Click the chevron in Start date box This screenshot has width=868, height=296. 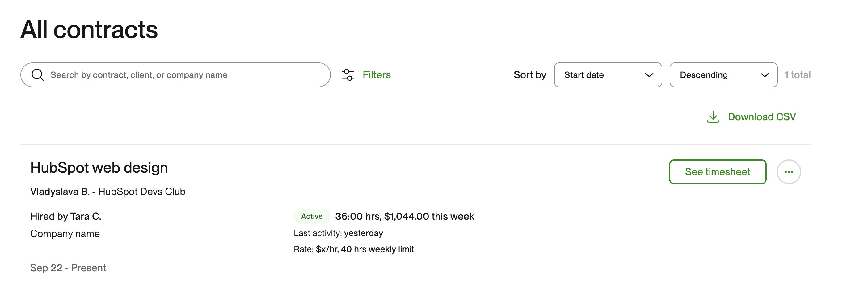(x=649, y=75)
